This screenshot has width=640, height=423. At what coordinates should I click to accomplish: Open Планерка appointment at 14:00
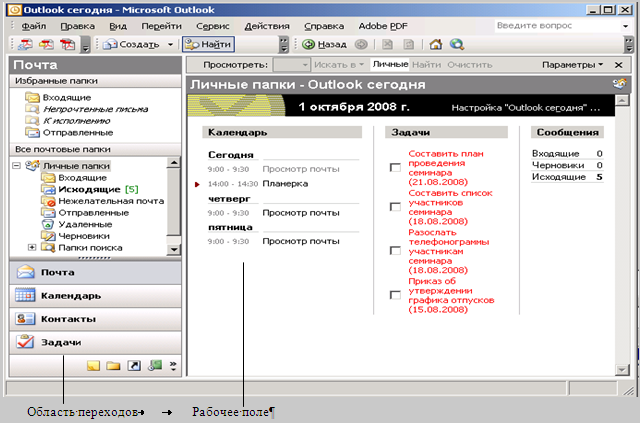click(x=285, y=184)
